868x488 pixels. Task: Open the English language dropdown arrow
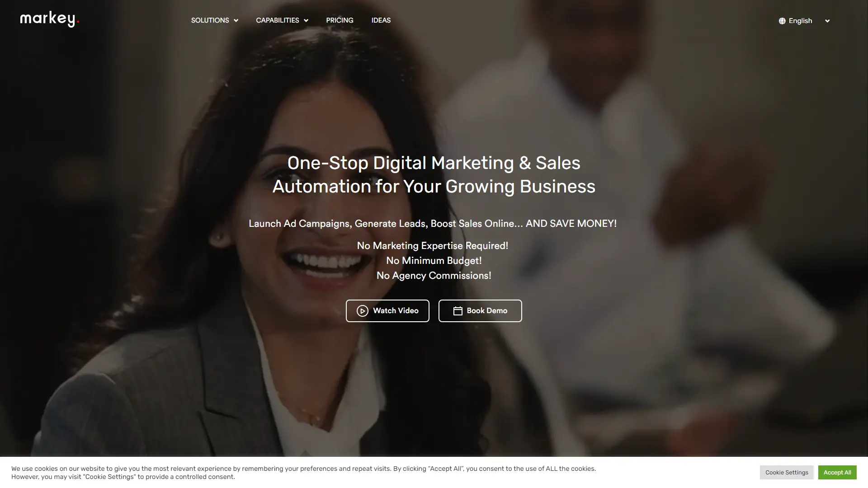click(x=827, y=21)
